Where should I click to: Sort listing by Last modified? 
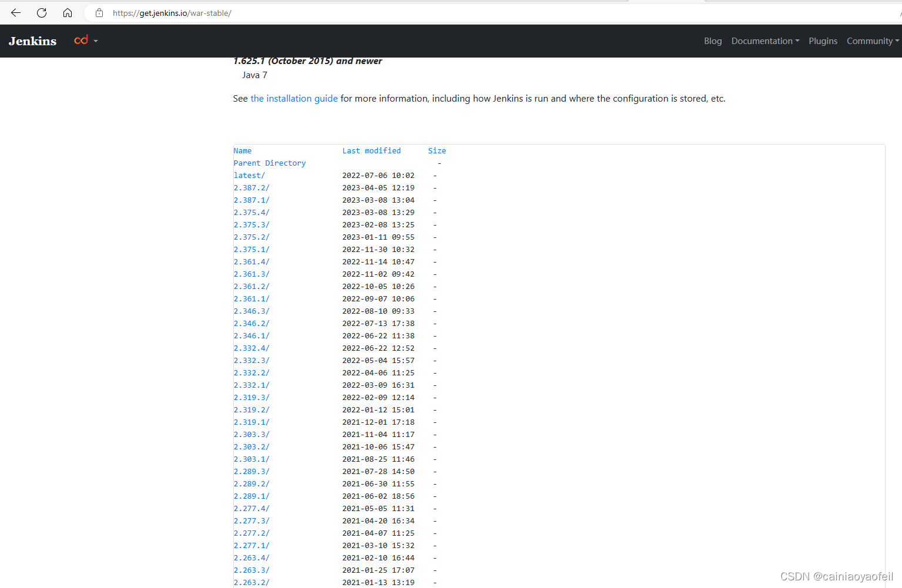pos(371,151)
